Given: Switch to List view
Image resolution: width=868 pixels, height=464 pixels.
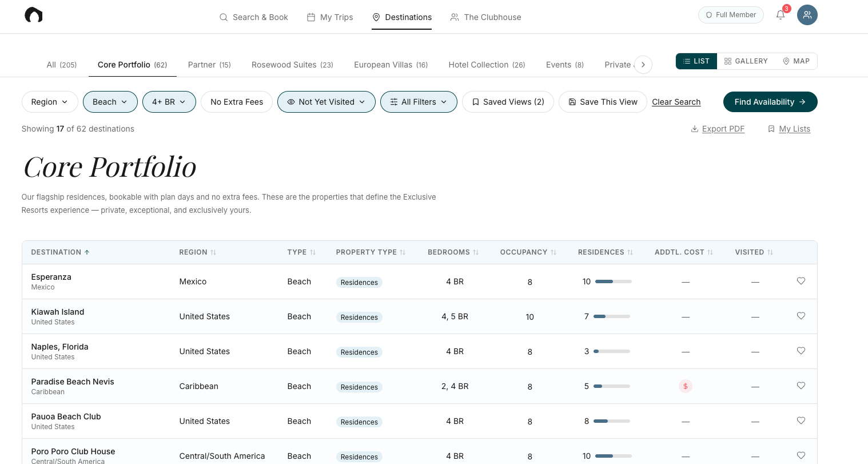Looking at the screenshot, I should [x=696, y=61].
